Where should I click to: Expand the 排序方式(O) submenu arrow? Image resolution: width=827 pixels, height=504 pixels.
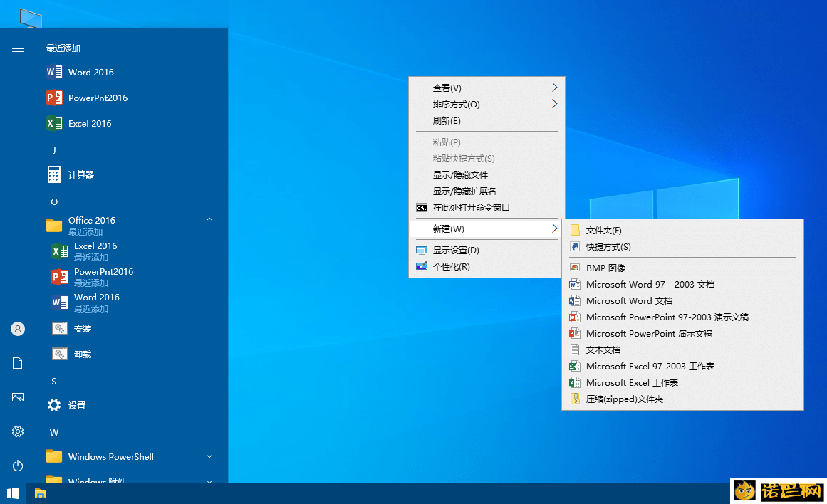pyautogui.click(x=554, y=104)
